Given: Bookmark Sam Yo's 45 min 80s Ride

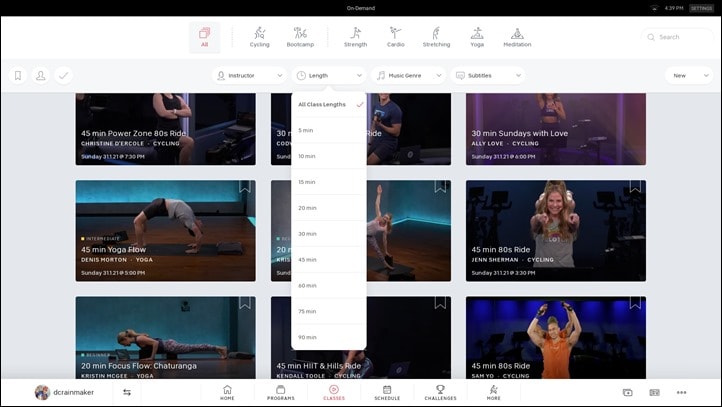Looking at the screenshot, I should pyautogui.click(x=635, y=302).
